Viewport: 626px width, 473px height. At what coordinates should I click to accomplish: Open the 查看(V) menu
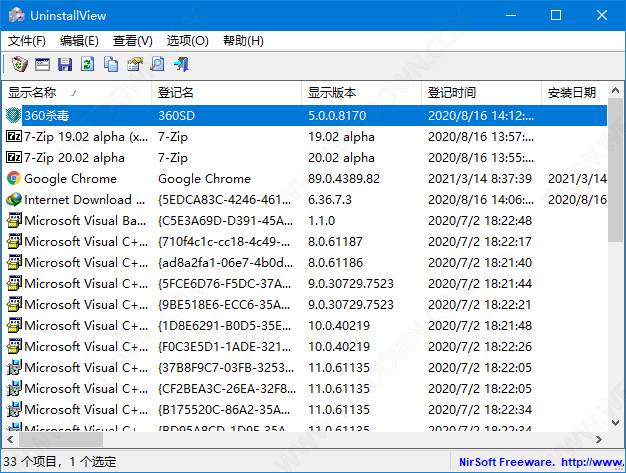(x=133, y=41)
